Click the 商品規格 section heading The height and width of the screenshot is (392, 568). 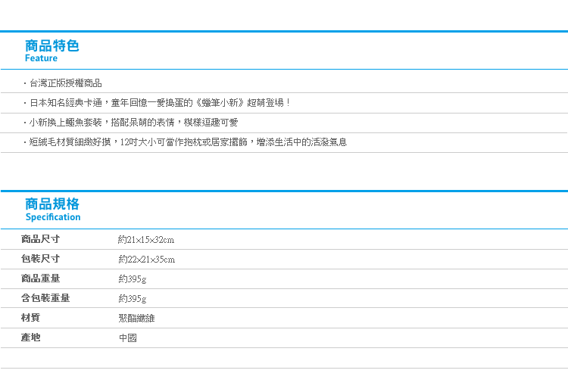pos(52,204)
